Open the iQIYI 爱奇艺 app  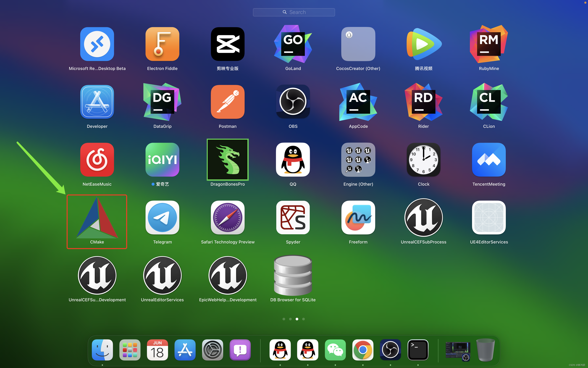coord(162,160)
